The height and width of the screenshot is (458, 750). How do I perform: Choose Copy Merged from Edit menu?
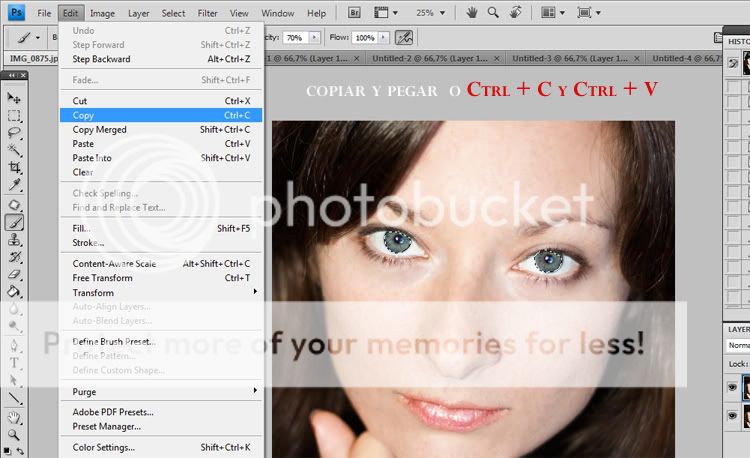[x=161, y=130]
